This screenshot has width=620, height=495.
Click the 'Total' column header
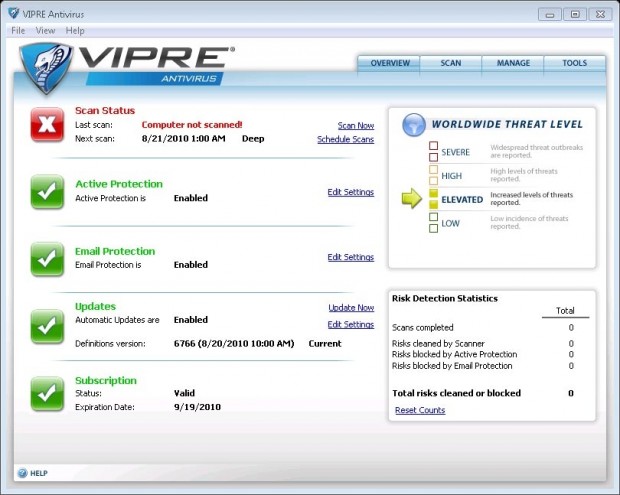click(565, 311)
